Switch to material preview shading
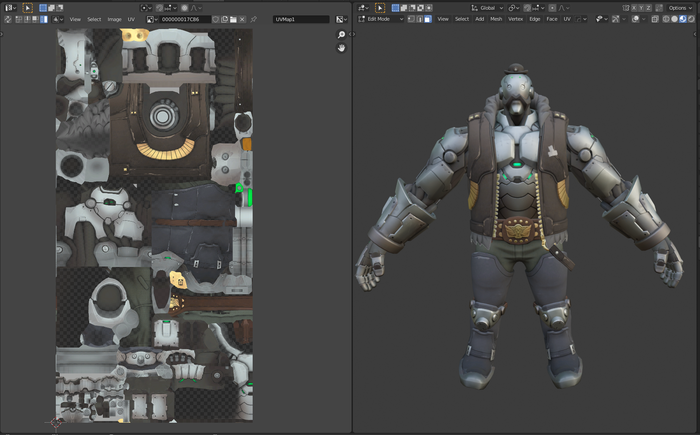Screen dimensions: 700x435 pyautogui.click(x=683, y=19)
